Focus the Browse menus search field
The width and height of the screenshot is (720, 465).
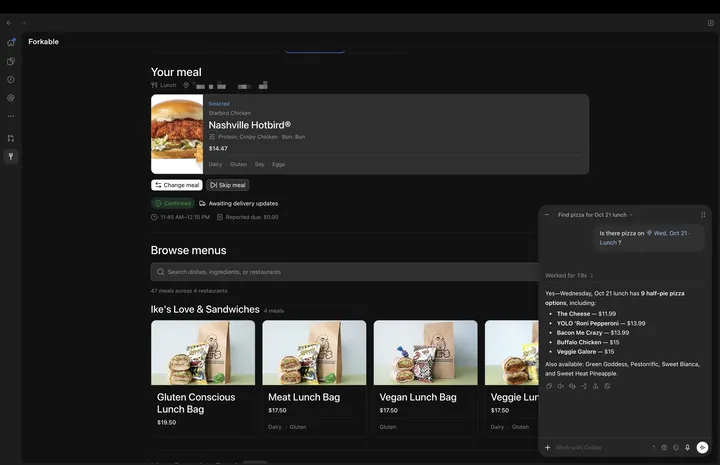pos(344,272)
